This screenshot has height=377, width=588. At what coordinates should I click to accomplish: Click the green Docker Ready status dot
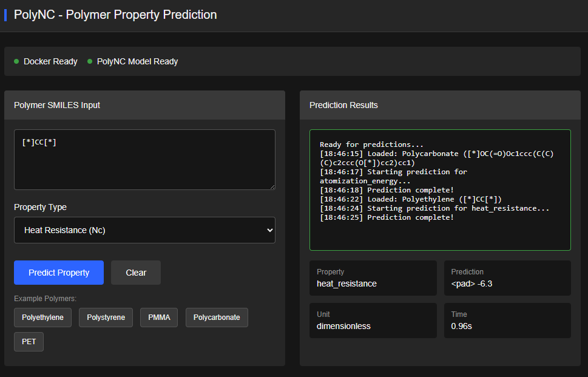tap(16, 61)
